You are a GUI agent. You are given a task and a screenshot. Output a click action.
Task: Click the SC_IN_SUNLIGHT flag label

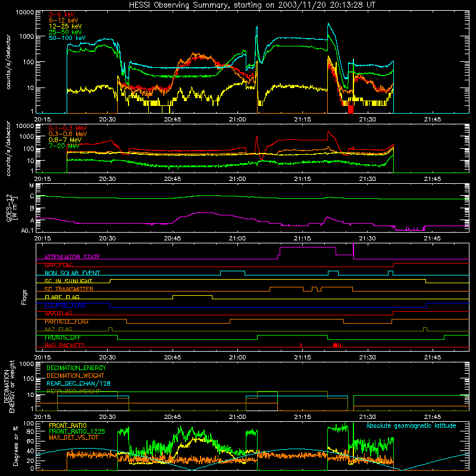click(x=68, y=281)
